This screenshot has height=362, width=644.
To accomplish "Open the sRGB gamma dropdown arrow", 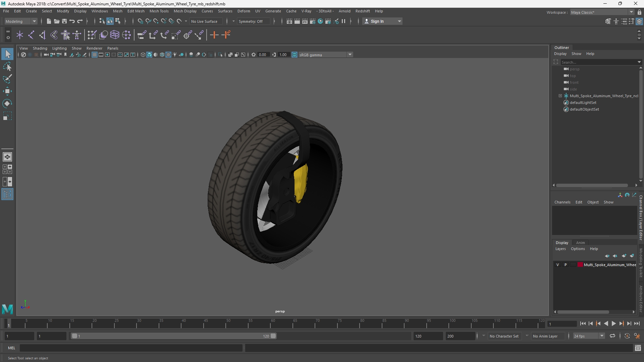I will pyautogui.click(x=350, y=55).
